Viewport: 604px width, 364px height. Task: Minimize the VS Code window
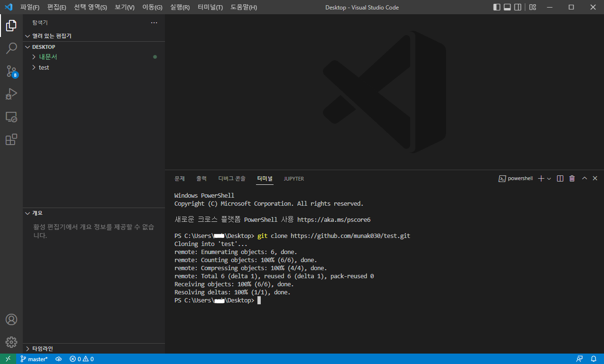click(549, 7)
